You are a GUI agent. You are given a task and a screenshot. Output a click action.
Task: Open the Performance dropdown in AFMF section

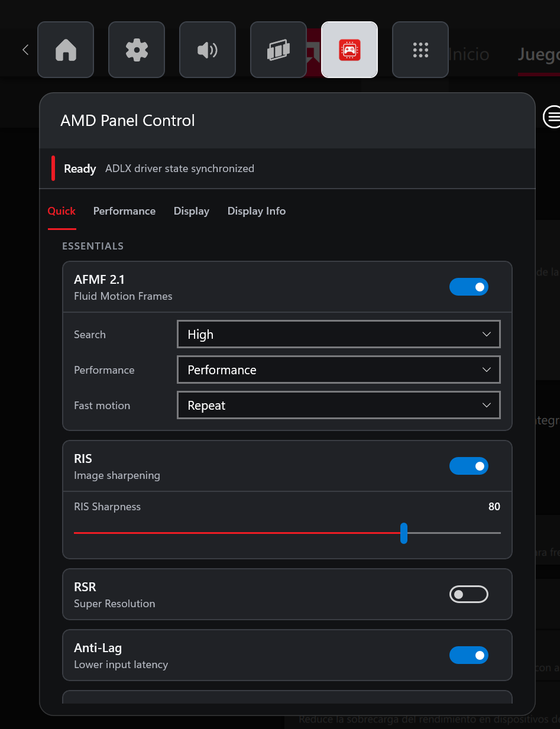coord(339,370)
